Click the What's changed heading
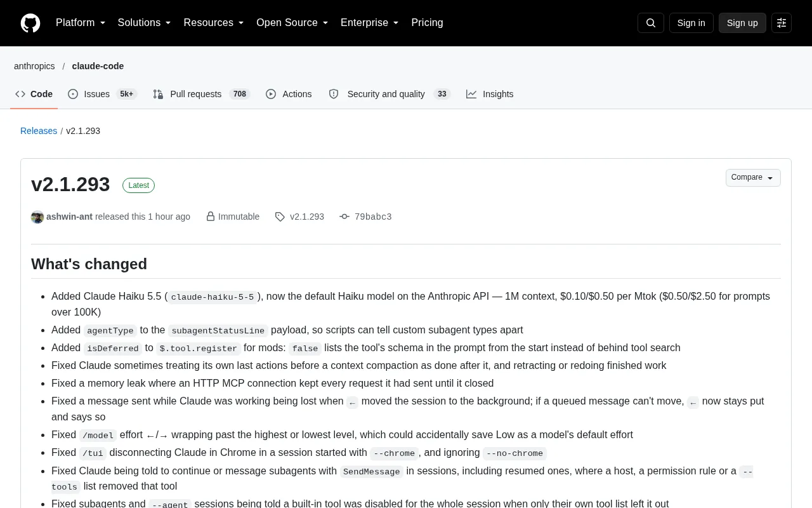812x508 pixels. tap(89, 264)
